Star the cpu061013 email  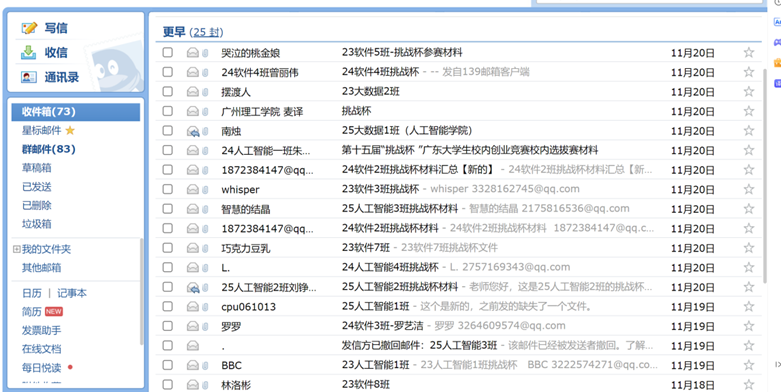(x=749, y=307)
